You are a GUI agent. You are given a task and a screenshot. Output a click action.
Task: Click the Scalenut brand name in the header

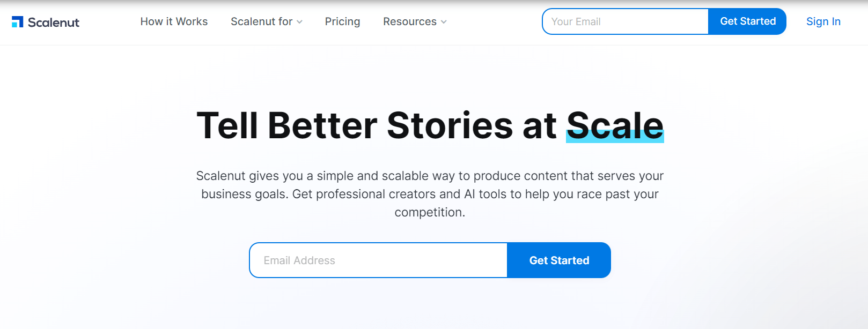[54, 21]
